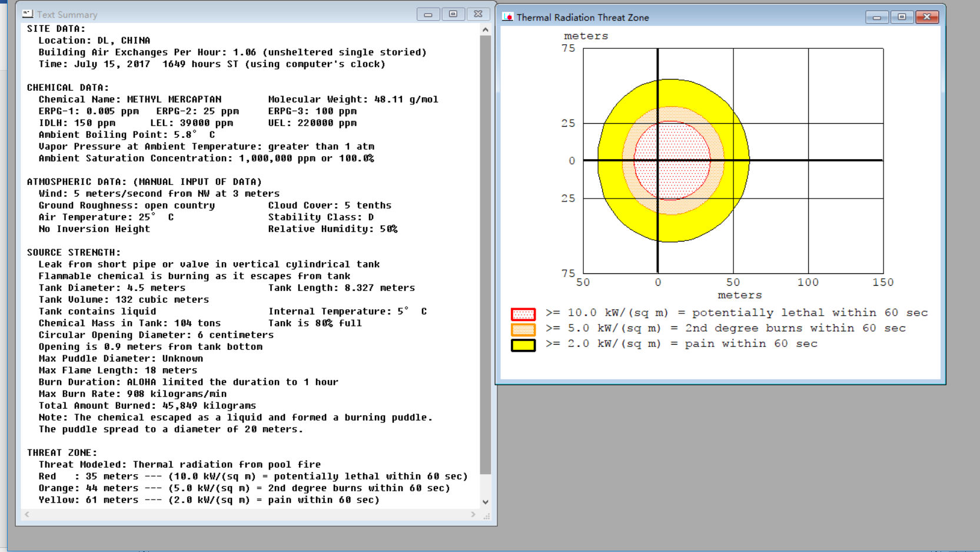This screenshot has height=552, width=980.
Task: Maximize the Thermal Radiation Threat Zone window
Action: coord(902,17)
